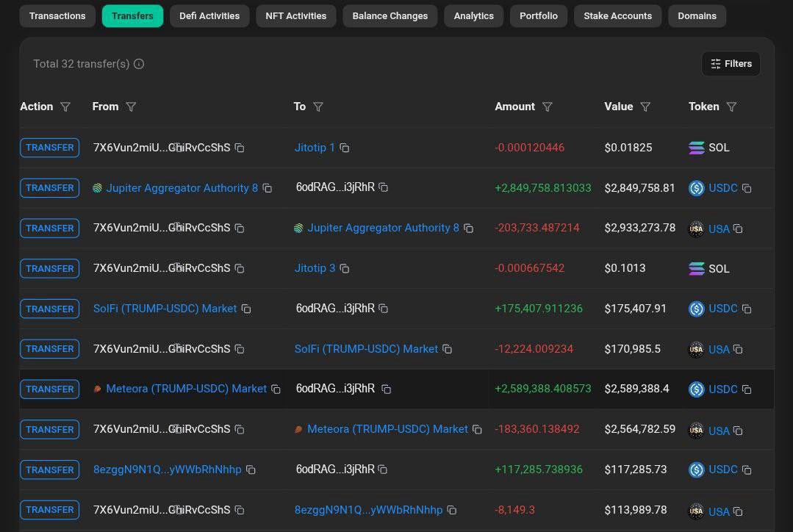
Task: Click the TRANSFER badge in $113,989.78 row
Action: point(49,510)
